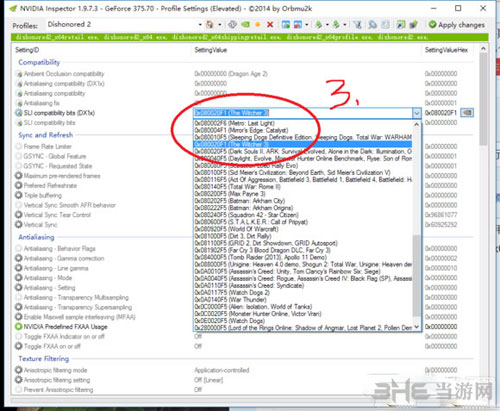Click the settings list scroll up arrow
Screen dimensions: 500x411
click(x=484, y=49)
